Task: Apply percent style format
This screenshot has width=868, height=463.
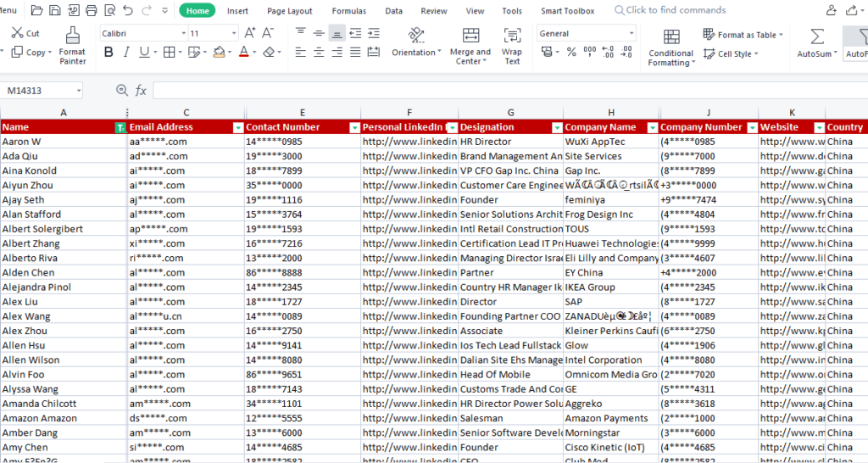Action: tap(572, 52)
